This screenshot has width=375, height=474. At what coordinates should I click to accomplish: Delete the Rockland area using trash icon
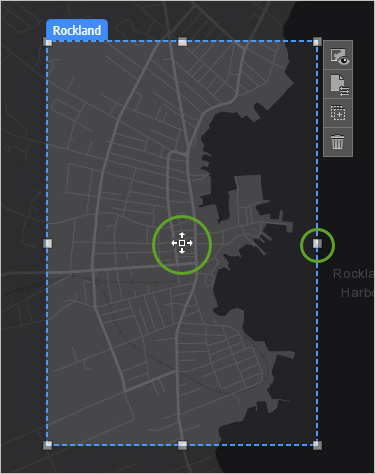338,142
